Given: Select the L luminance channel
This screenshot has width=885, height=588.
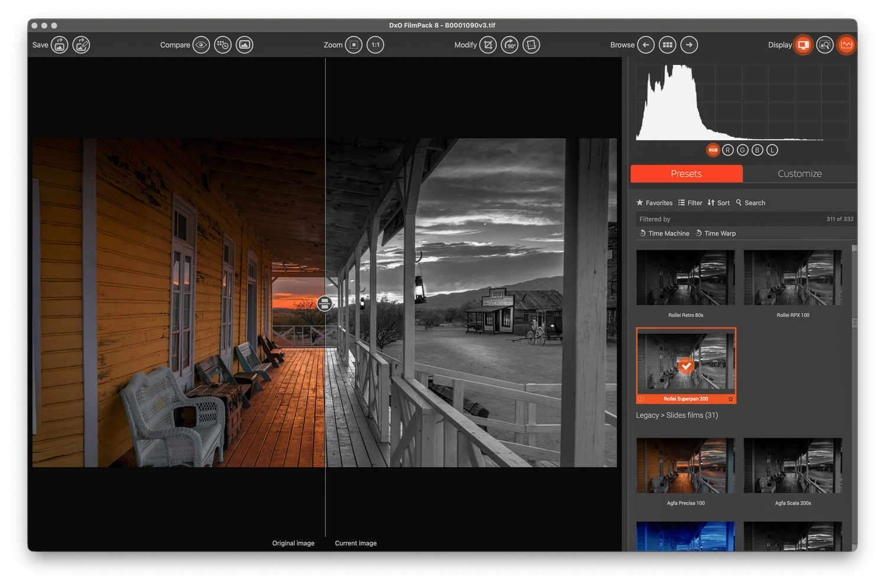Looking at the screenshot, I should point(772,150).
